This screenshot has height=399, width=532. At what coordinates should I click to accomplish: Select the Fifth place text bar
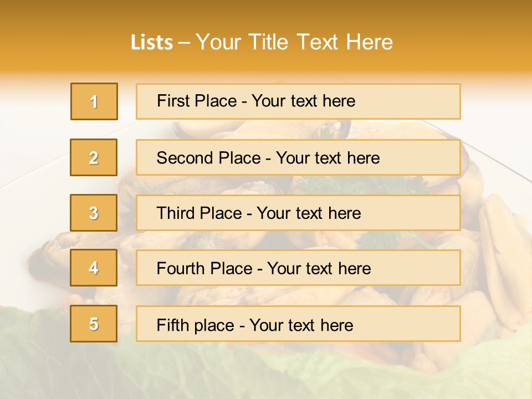pyautogui.click(x=298, y=324)
